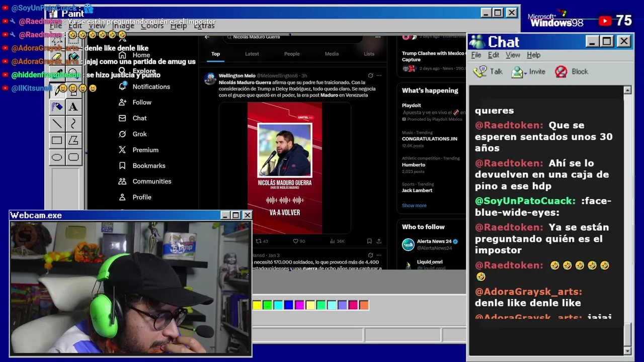This screenshot has height=362, width=644.
Task: Open Notifications bell in X sidebar
Action: (122, 86)
